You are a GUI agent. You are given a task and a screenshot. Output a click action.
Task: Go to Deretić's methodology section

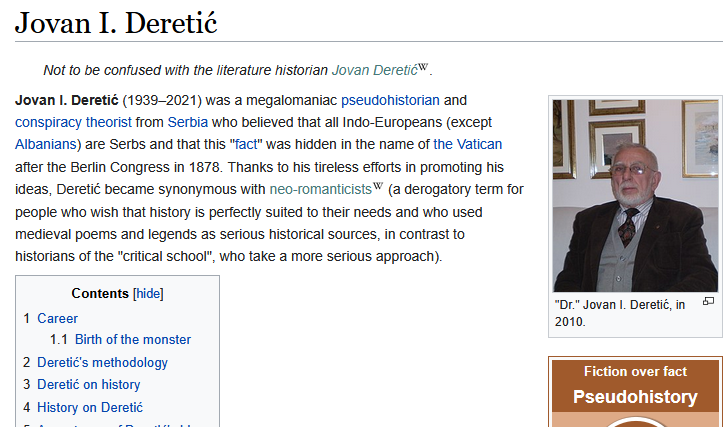(x=102, y=362)
